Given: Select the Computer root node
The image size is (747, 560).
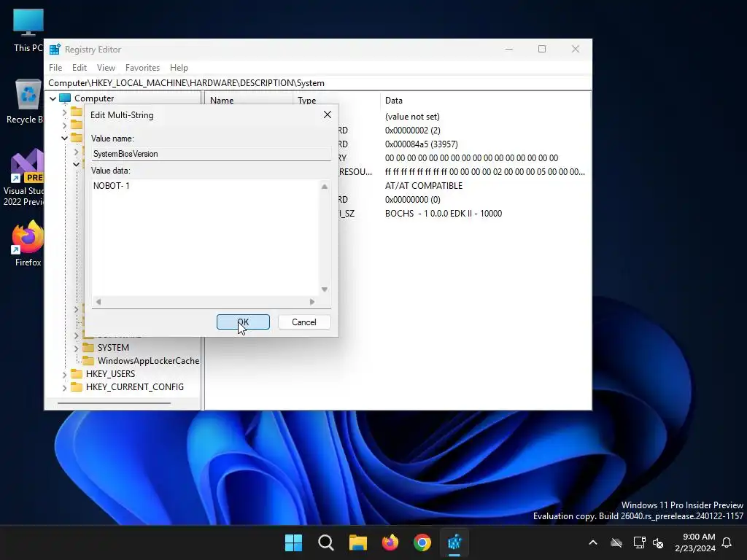Looking at the screenshot, I should [94, 98].
